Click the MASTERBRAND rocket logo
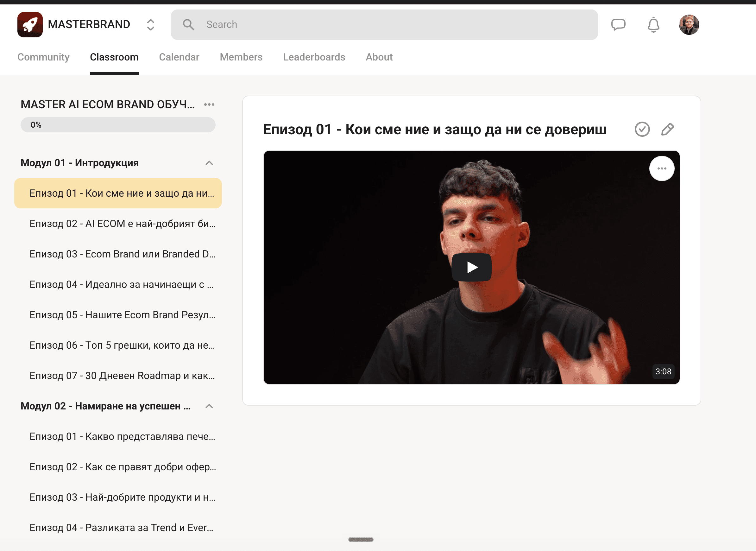This screenshot has height=551, width=756. (x=30, y=25)
